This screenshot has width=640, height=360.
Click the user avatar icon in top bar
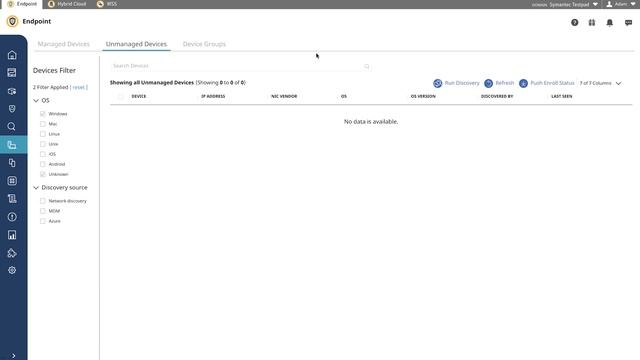click(609, 4)
